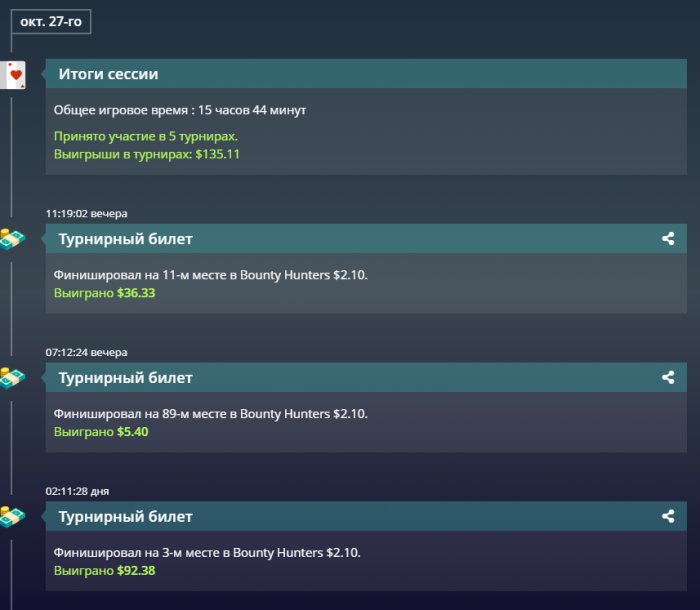
Task: Click the 'Турнирный билет' header for $5.40 win
Action: click(126, 378)
